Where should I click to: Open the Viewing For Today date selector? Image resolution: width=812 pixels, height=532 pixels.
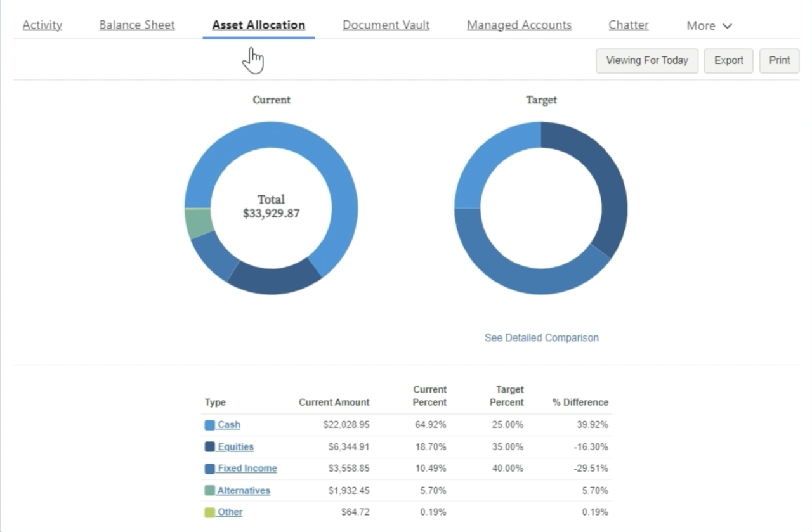coord(646,60)
